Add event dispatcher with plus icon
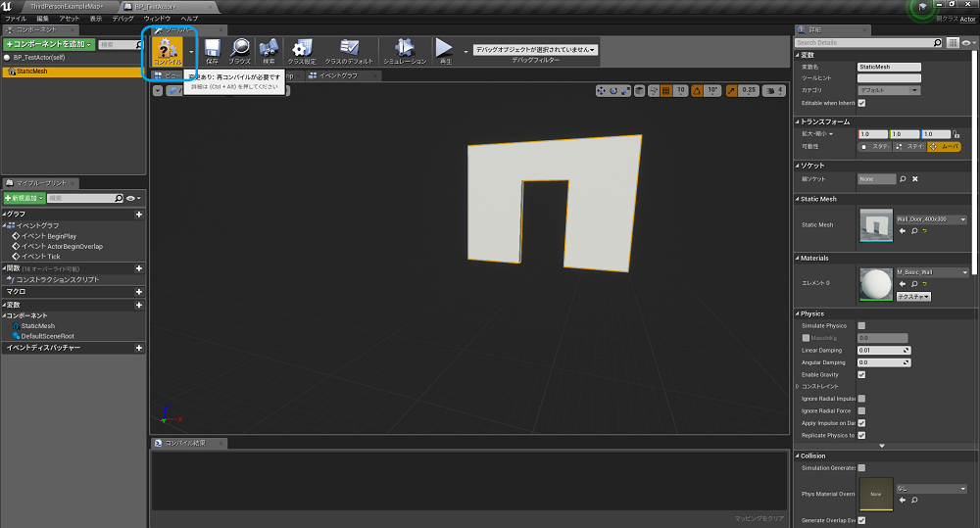The image size is (980, 528). pyautogui.click(x=139, y=348)
